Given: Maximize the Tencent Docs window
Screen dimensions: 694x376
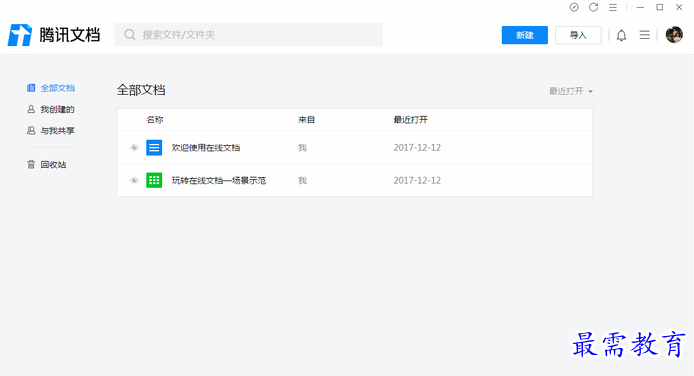Looking at the screenshot, I should click(x=659, y=7).
